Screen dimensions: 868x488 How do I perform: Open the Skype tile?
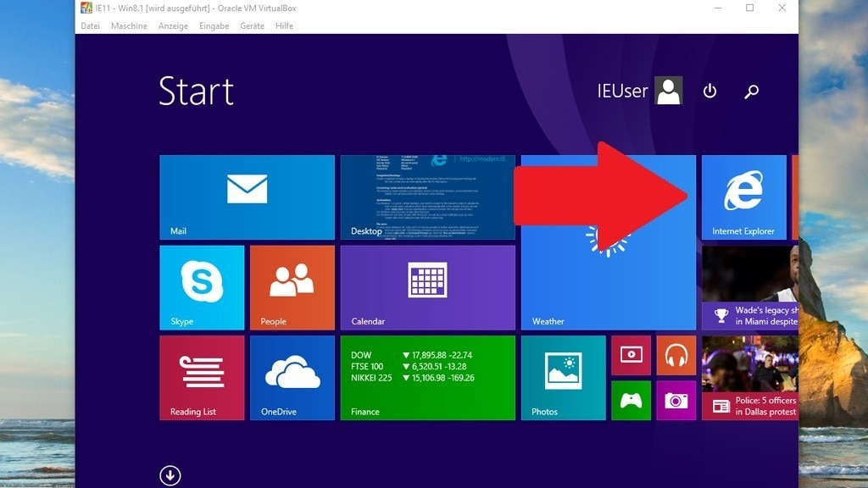tap(202, 288)
